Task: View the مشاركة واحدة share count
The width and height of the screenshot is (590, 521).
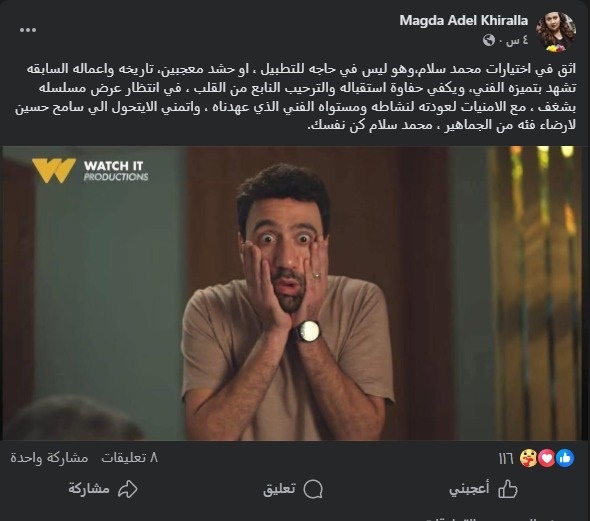Action: click(49, 458)
